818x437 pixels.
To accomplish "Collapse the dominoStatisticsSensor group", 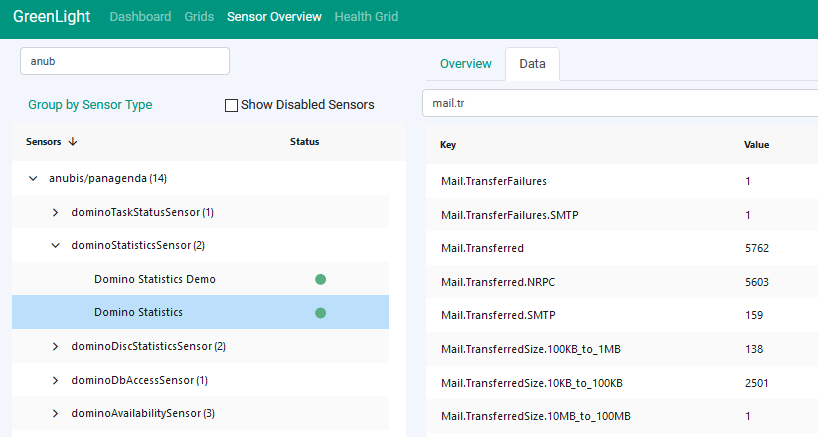I will pyautogui.click(x=56, y=246).
